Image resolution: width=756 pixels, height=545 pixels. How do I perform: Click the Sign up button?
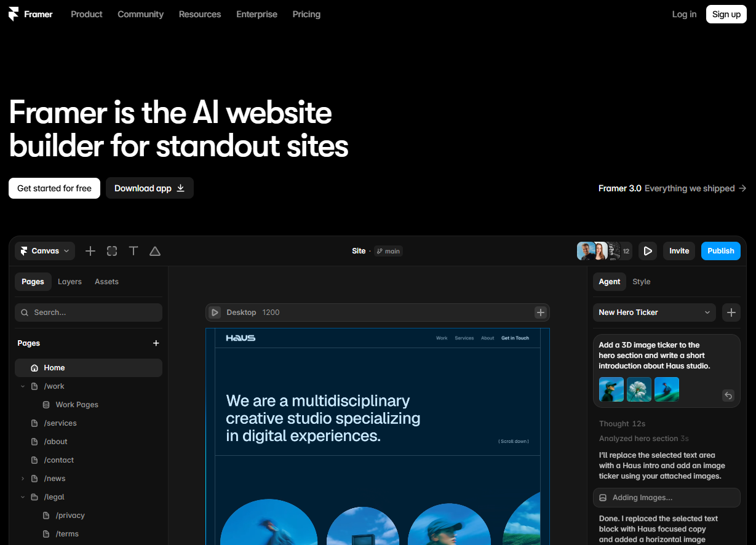[726, 14]
